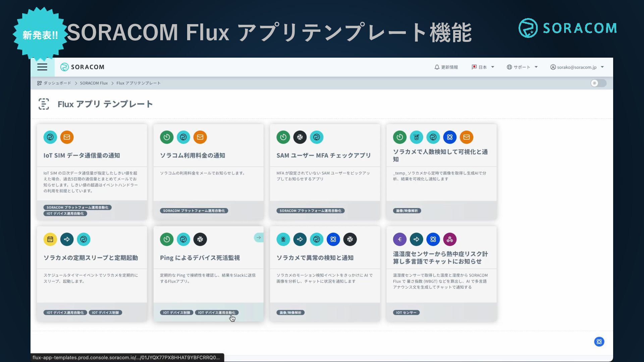This screenshot has width=644, height=362.
Task: Click Slack icon on SAM ユーザー MFA card
Action: point(300,137)
